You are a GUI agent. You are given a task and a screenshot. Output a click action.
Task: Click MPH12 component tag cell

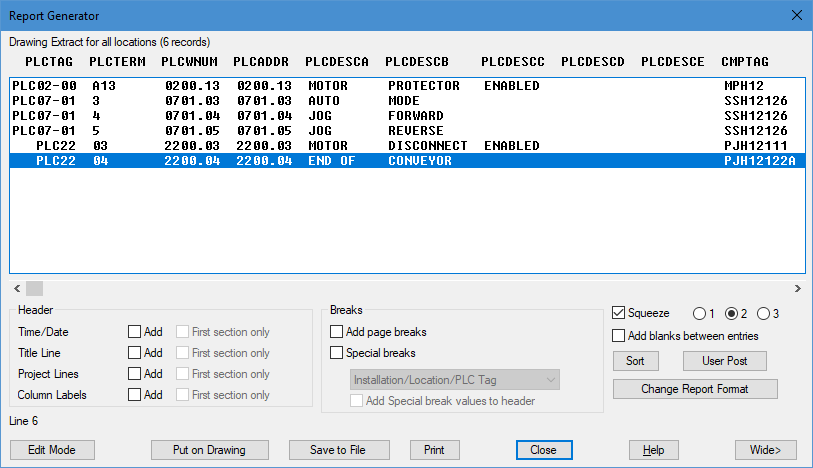point(744,86)
